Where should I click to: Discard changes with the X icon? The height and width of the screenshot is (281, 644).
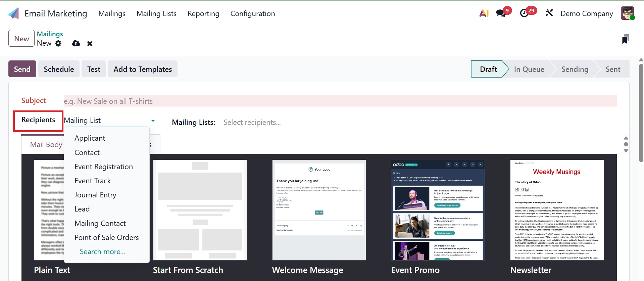tap(90, 44)
